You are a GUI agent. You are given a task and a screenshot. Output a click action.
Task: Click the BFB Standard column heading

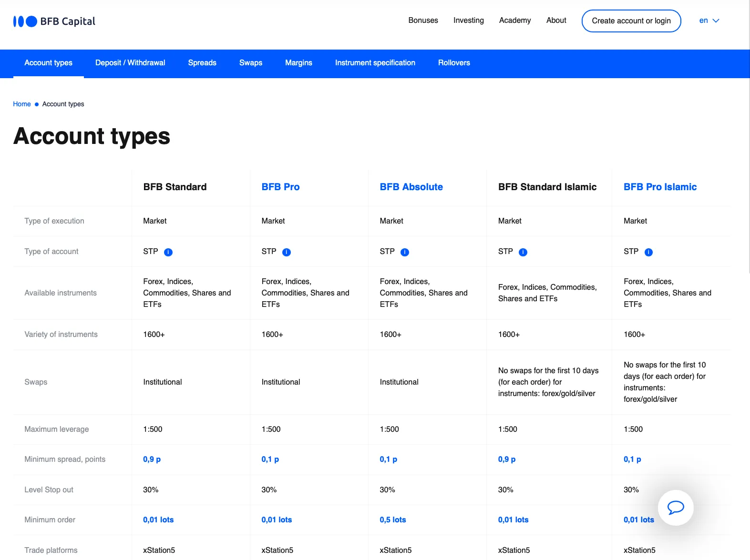coord(175,187)
